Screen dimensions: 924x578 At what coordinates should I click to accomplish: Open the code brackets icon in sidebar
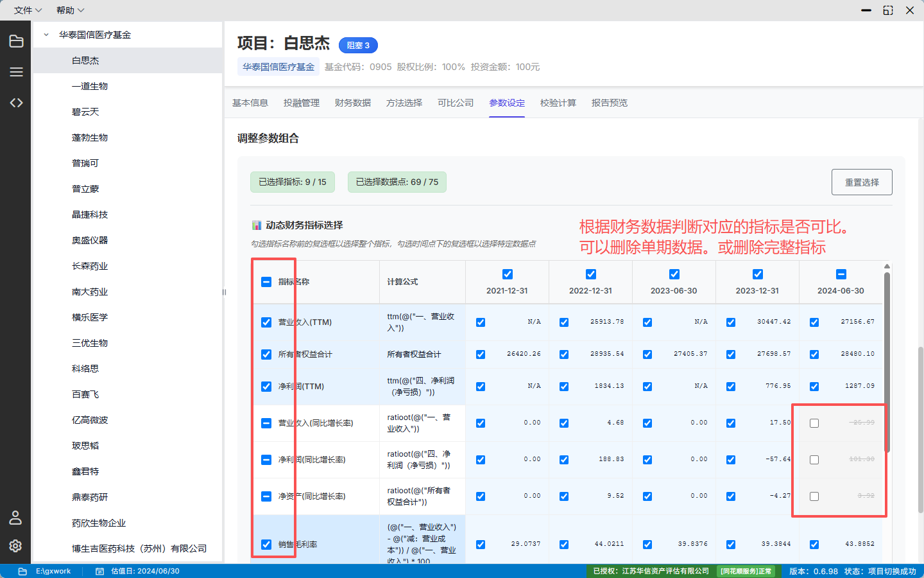point(16,103)
